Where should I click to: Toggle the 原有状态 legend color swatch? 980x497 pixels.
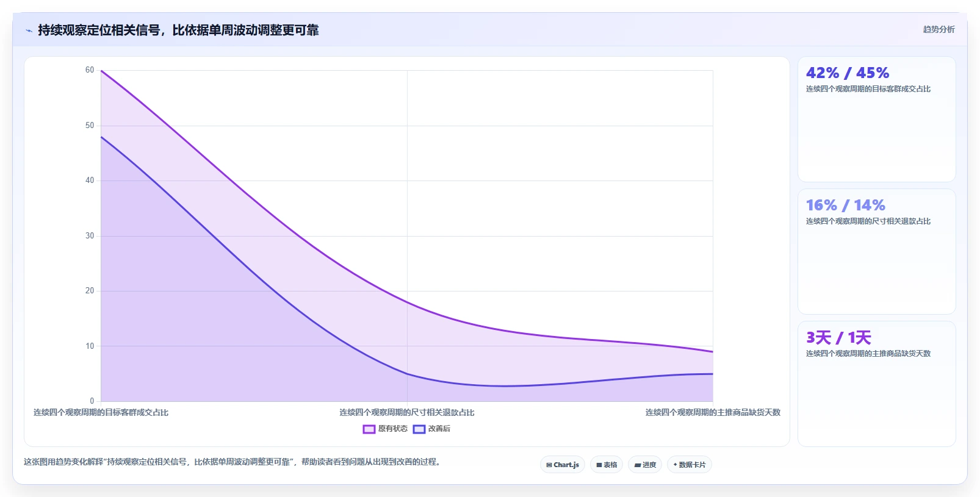(369, 429)
